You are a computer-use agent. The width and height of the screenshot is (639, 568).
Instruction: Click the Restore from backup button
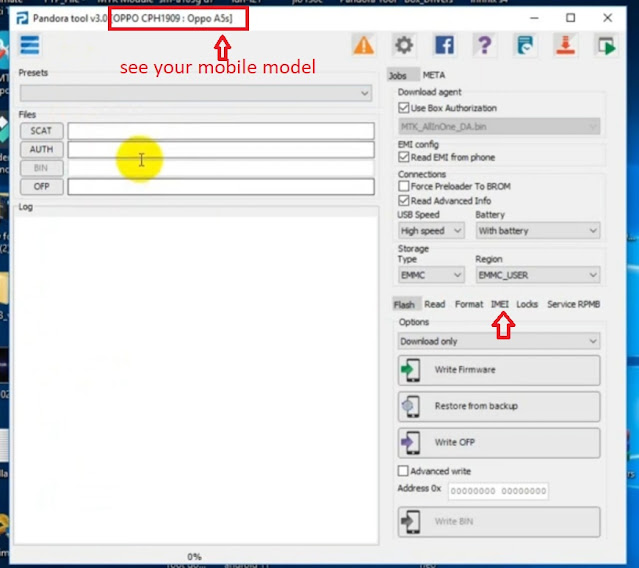pos(499,406)
